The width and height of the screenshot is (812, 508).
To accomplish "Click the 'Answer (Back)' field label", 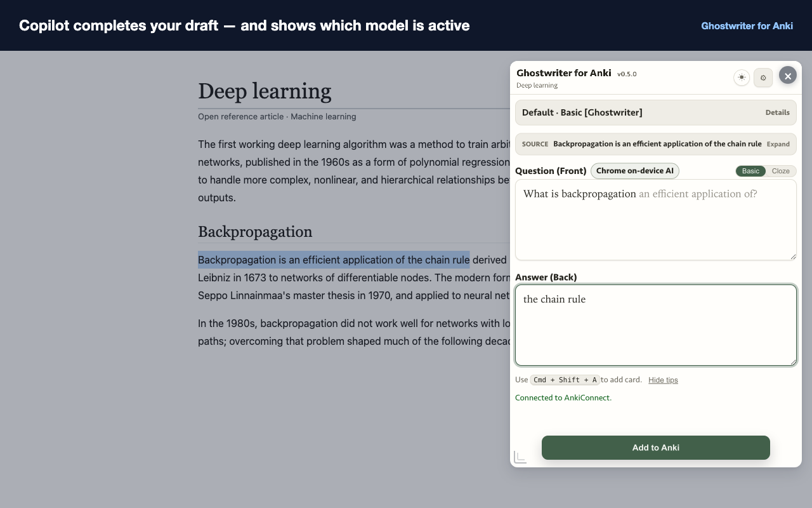I will (x=546, y=277).
